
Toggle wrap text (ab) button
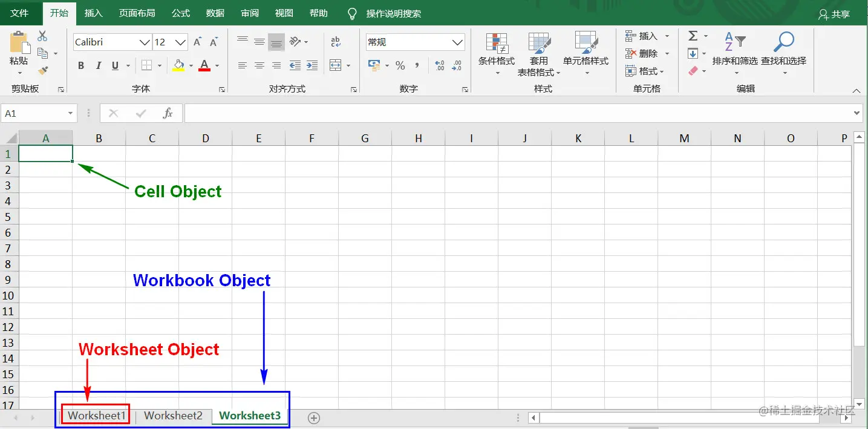[336, 42]
